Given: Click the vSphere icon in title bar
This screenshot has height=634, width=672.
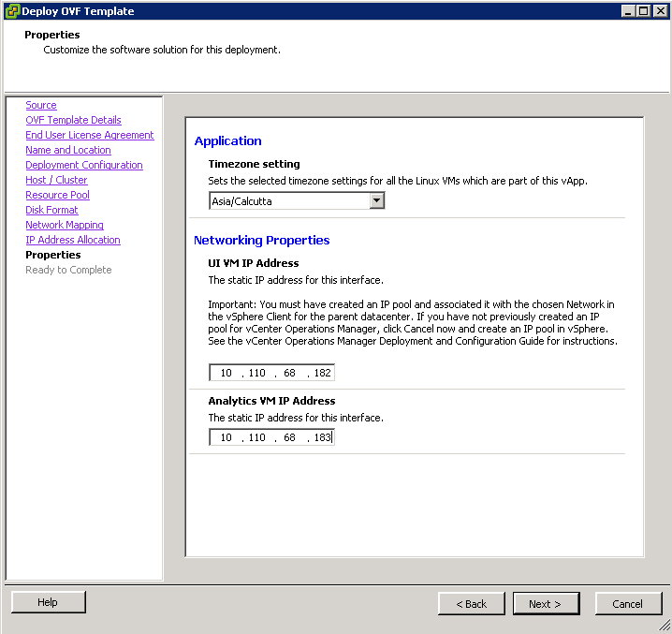Looking at the screenshot, I should click(x=11, y=11).
